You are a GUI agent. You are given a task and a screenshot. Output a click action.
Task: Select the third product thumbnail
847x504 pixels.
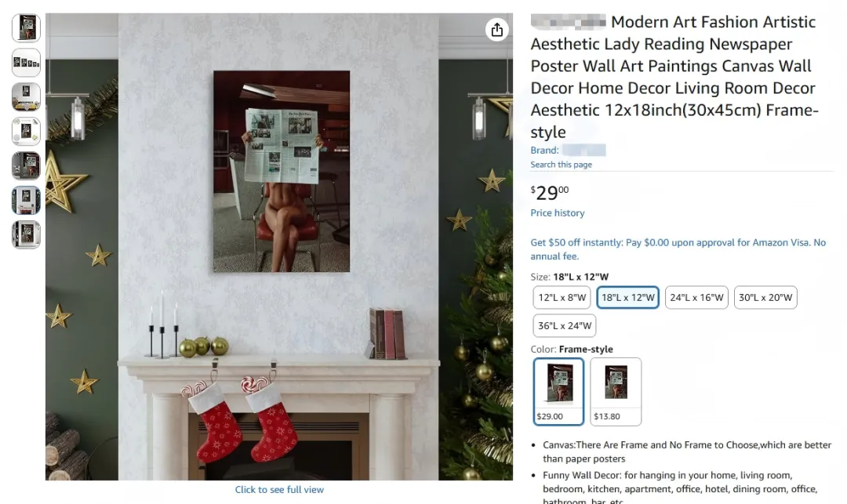26,96
